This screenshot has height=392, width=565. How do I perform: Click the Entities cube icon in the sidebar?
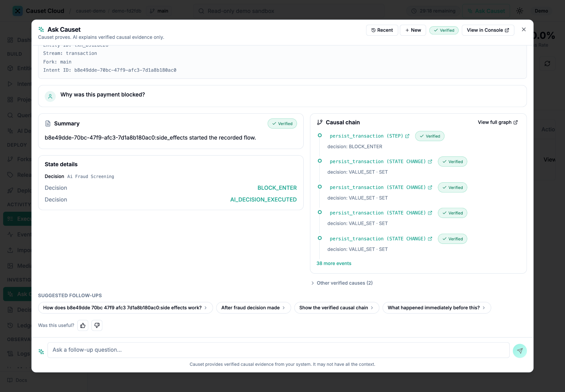click(10, 68)
